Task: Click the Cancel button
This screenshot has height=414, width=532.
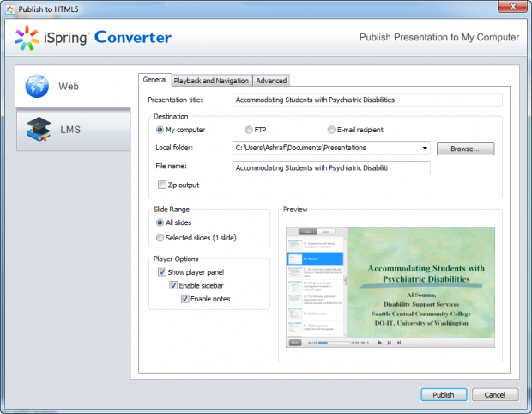Action: pos(495,394)
